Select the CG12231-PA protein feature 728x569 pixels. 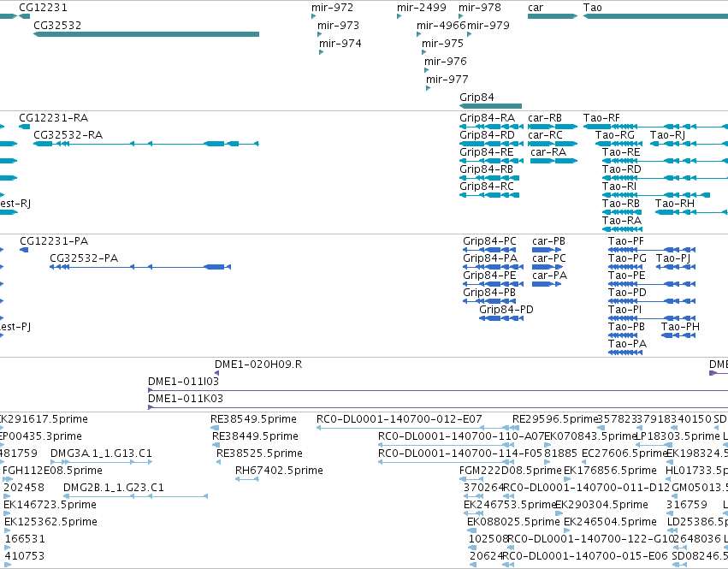click(x=24, y=250)
